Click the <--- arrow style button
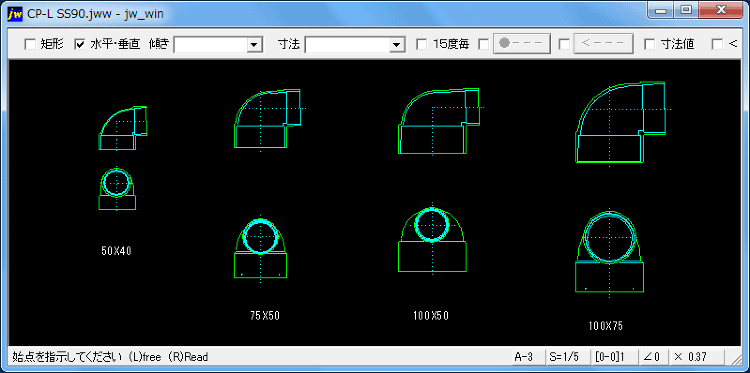750x373 pixels. pos(603,44)
